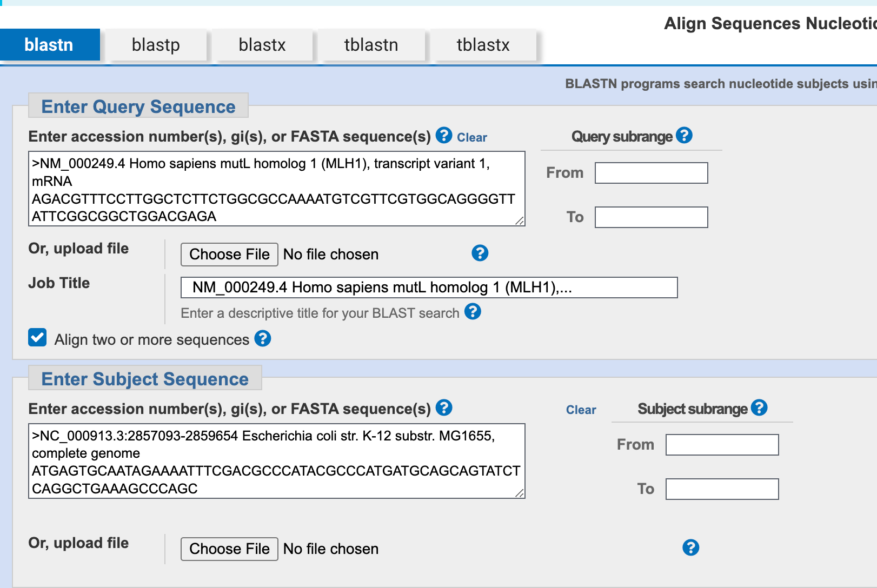This screenshot has width=877, height=588.
Task: Uncheck Align two or more sequences checkbox
Action: (x=37, y=337)
